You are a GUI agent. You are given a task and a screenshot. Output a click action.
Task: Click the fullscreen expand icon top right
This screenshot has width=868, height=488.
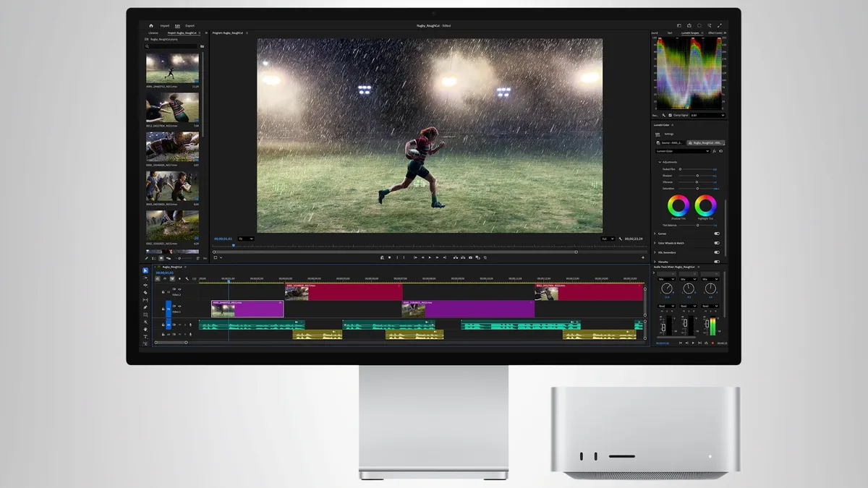pyautogui.click(x=720, y=25)
